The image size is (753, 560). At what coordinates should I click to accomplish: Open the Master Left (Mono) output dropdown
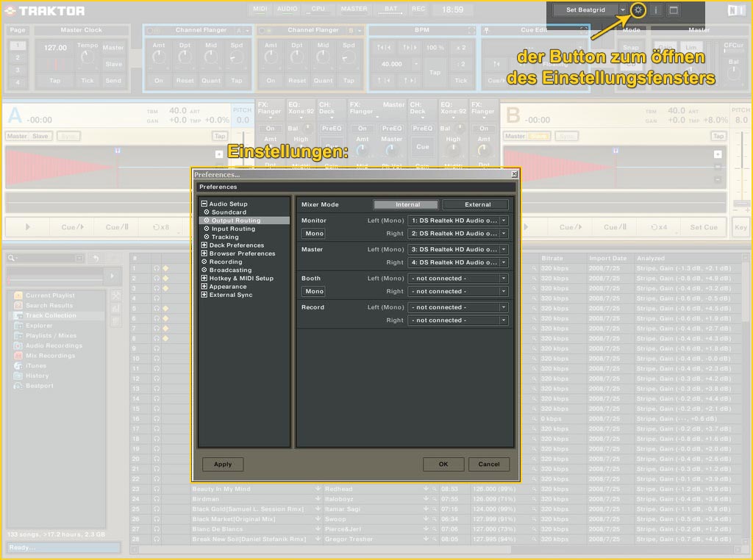[457, 250]
